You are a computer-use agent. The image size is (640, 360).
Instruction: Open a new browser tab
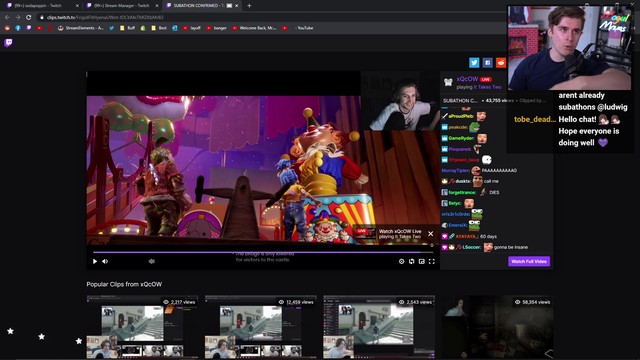pos(249,6)
